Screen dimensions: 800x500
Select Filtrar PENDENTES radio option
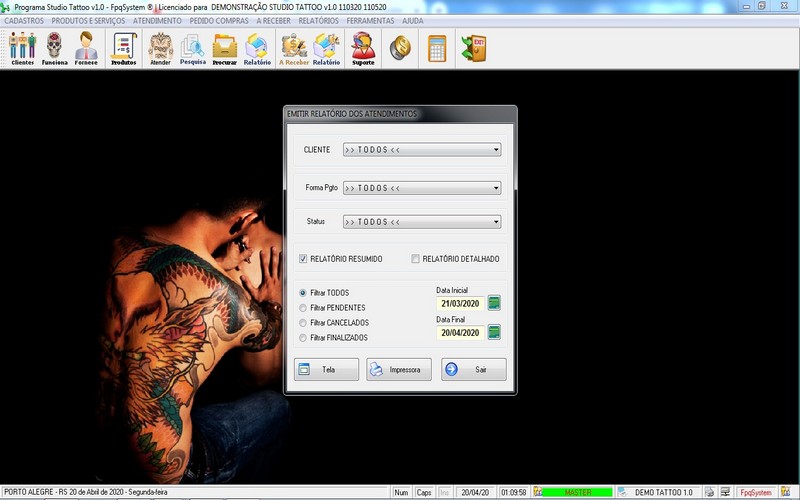tap(303, 308)
